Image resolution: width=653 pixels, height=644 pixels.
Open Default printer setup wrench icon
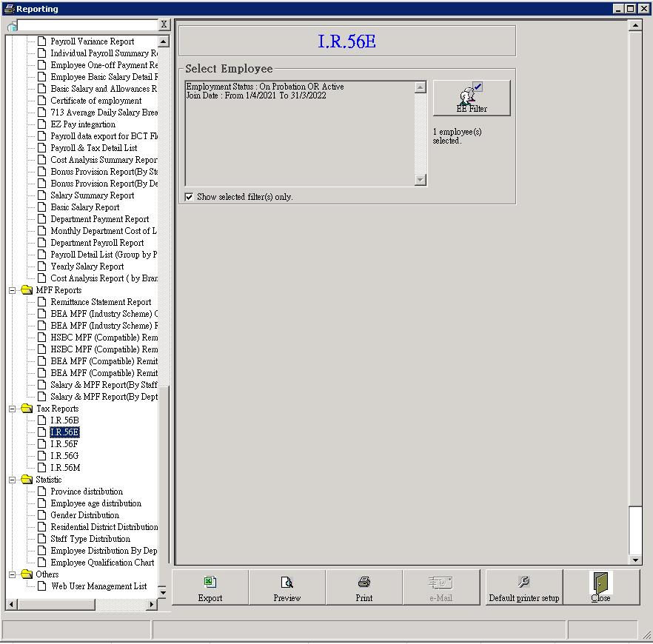(x=523, y=583)
